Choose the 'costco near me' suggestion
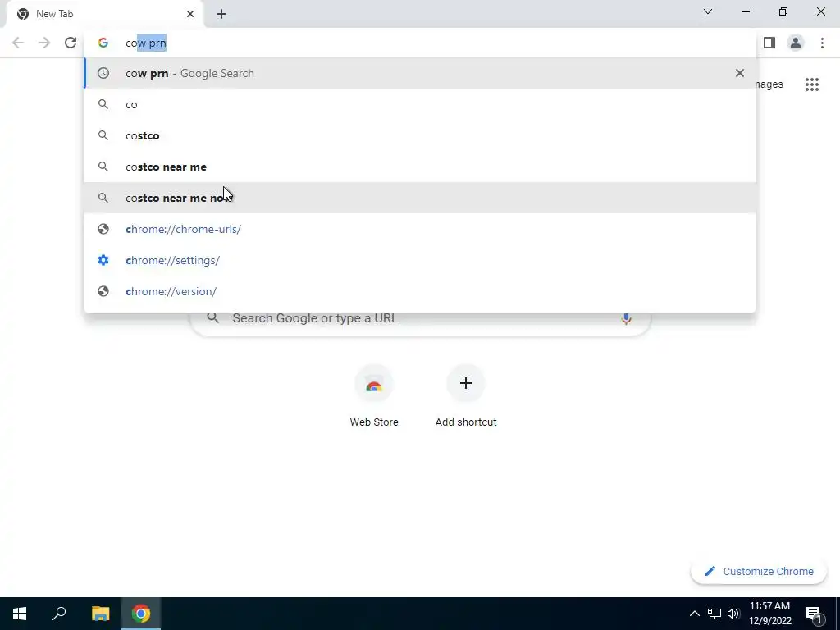 coord(421,167)
